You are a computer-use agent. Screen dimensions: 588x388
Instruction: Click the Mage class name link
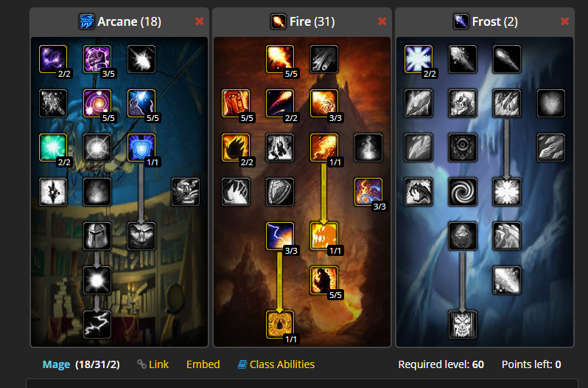click(x=56, y=364)
